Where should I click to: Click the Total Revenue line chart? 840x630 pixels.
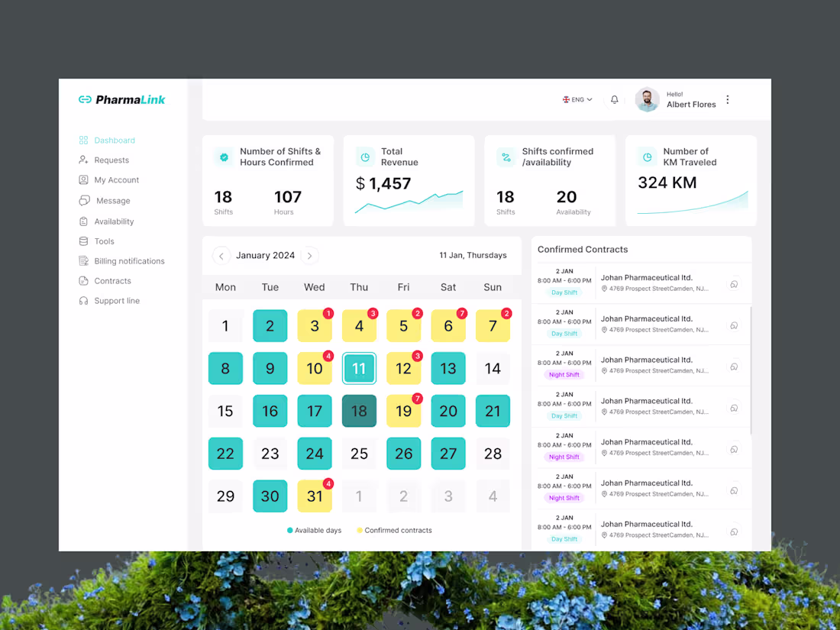click(x=409, y=202)
